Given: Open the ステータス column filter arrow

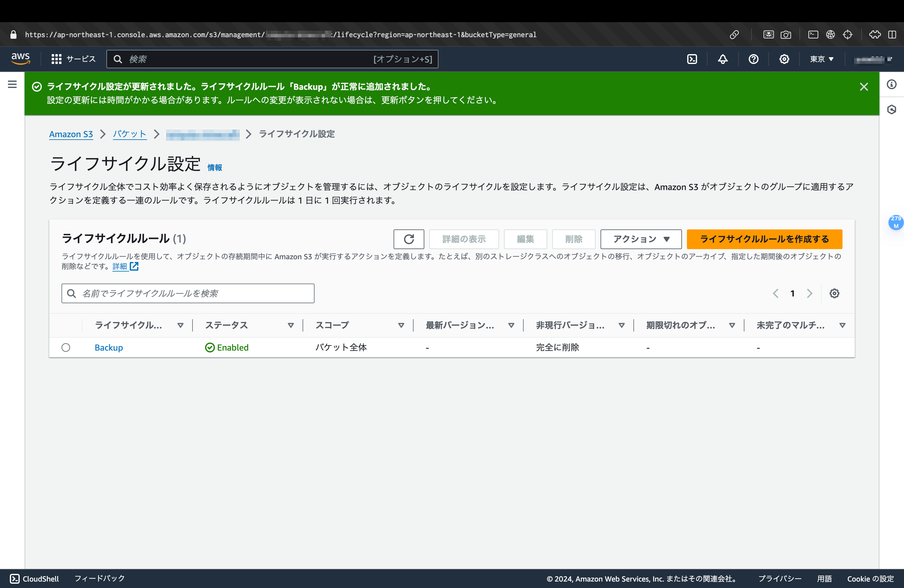Looking at the screenshot, I should pos(291,325).
